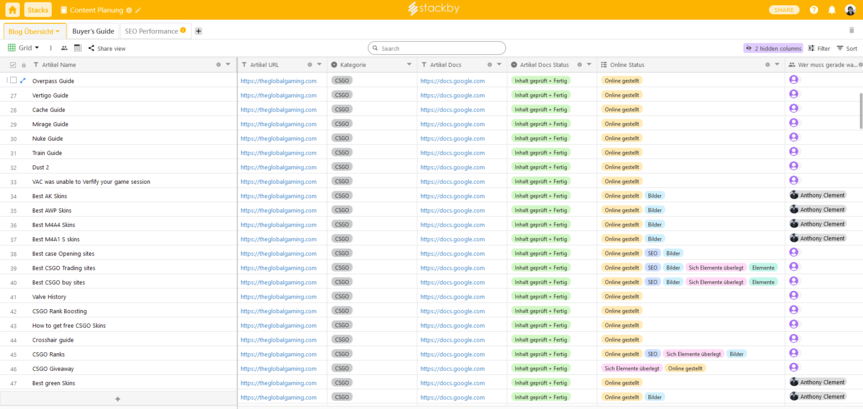Add a new table with plus icon
863x409 pixels.
[x=198, y=31]
